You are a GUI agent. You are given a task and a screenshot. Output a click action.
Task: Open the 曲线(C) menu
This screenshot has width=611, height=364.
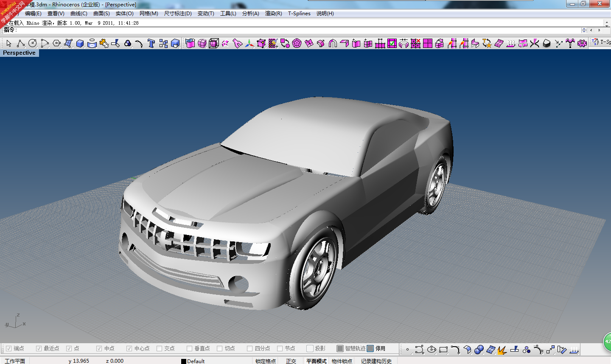click(78, 14)
